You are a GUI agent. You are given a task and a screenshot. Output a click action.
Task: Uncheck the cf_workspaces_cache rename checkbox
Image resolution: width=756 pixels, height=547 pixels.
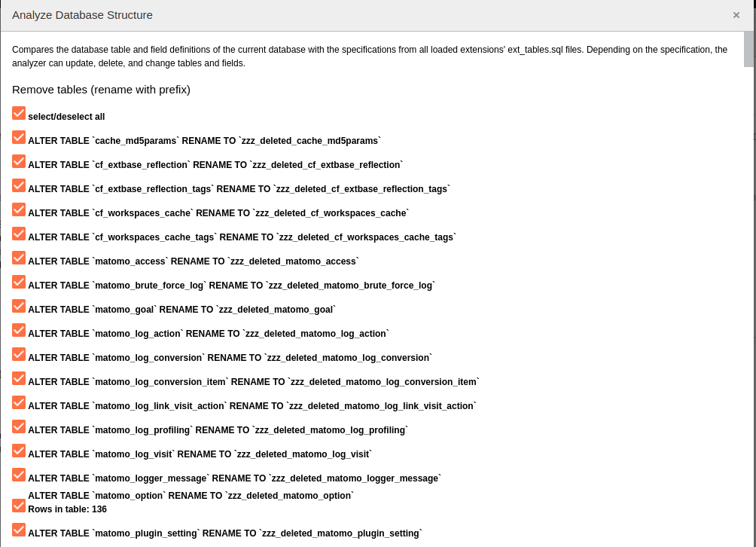19,209
